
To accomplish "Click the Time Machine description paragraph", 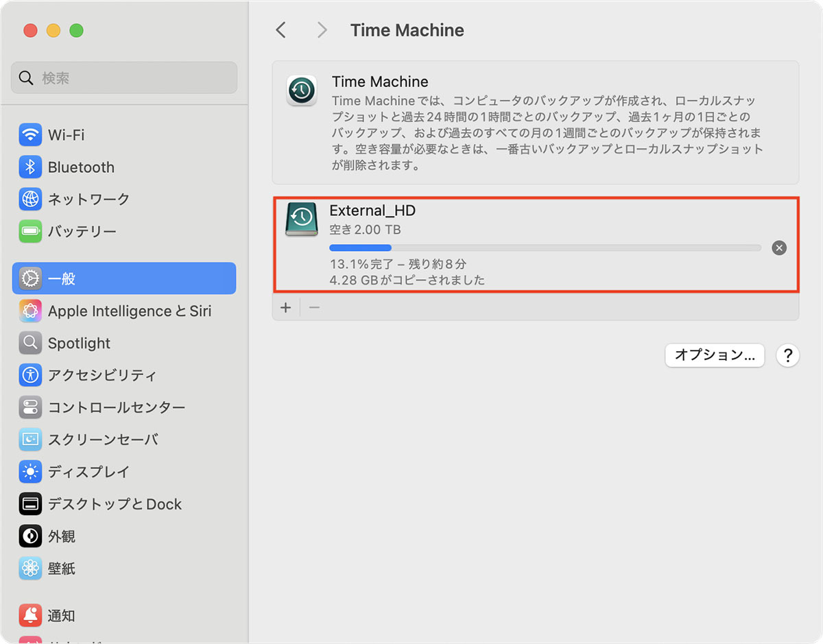I will [x=549, y=133].
